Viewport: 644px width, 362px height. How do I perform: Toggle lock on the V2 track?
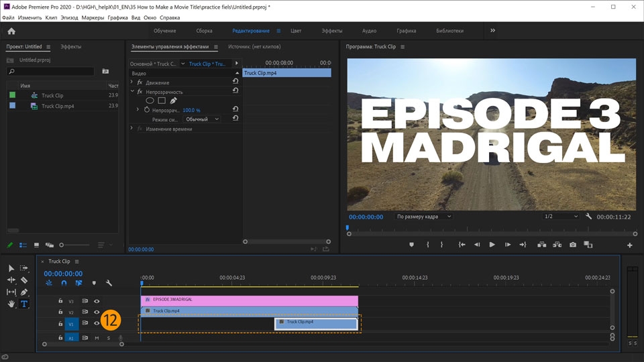60,312
